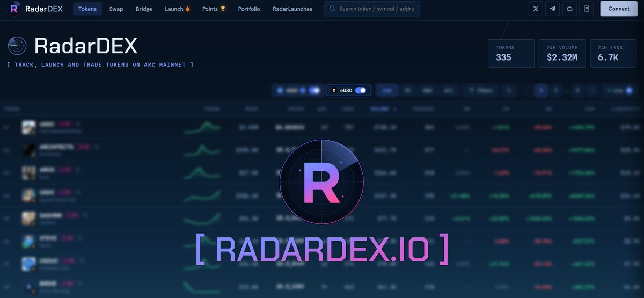
Task: Open the X (Twitter) link icon
Action: pyautogui.click(x=536, y=9)
